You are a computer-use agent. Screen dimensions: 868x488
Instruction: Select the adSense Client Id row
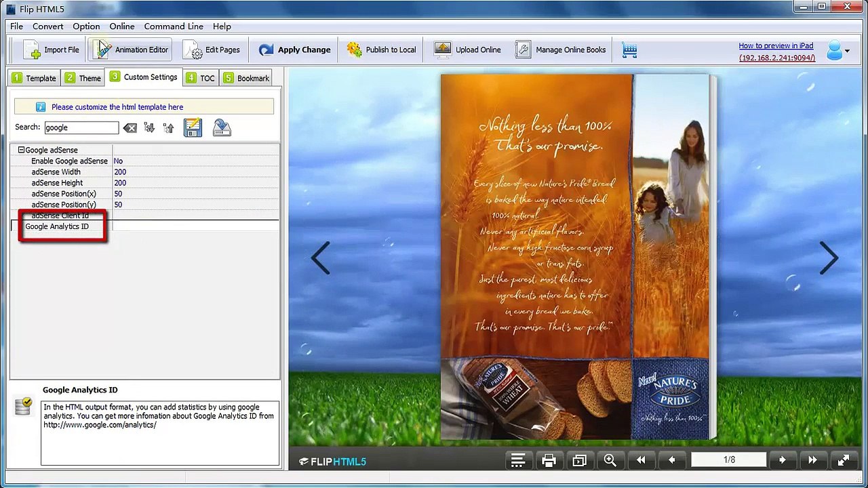click(144, 216)
